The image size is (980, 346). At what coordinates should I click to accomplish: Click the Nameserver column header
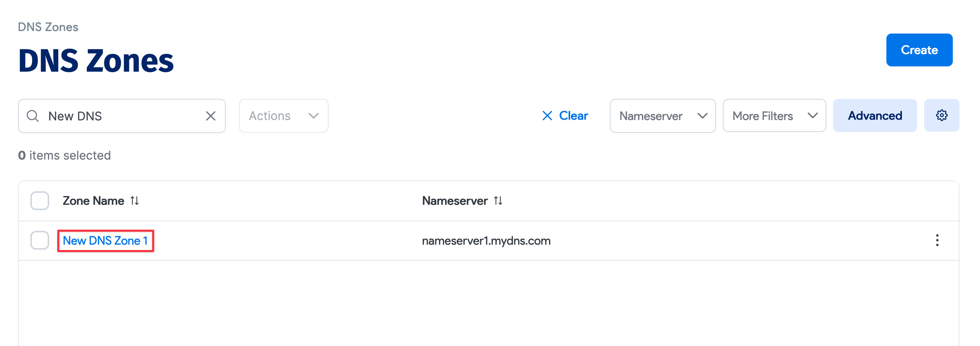pos(455,201)
